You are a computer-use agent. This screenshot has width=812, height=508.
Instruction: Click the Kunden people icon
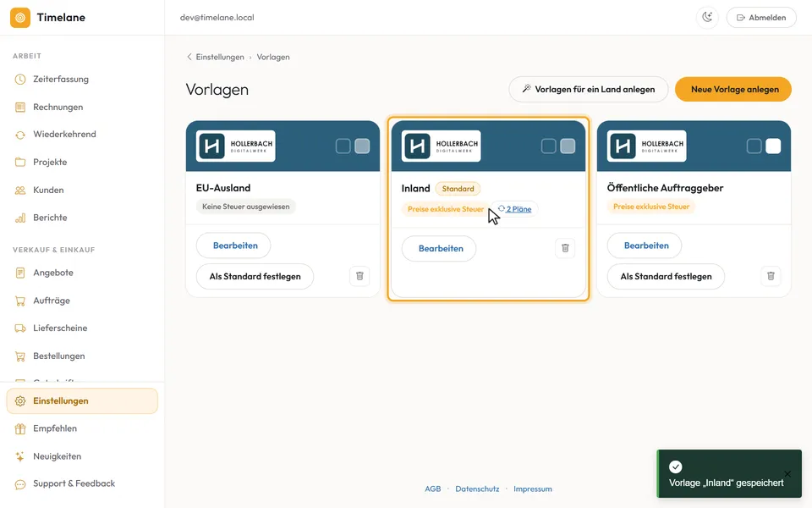click(x=20, y=190)
